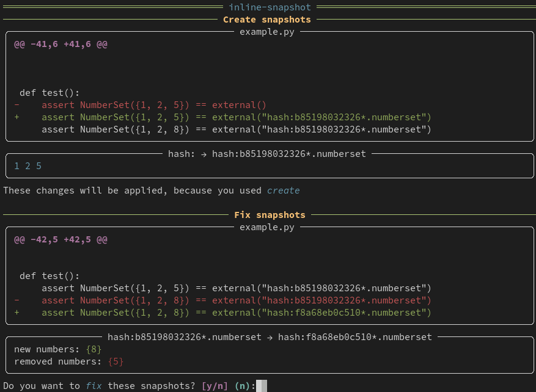This screenshot has height=392, width=536.
Task: Click the default (n) answer in the prompt
Action: click(x=242, y=386)
